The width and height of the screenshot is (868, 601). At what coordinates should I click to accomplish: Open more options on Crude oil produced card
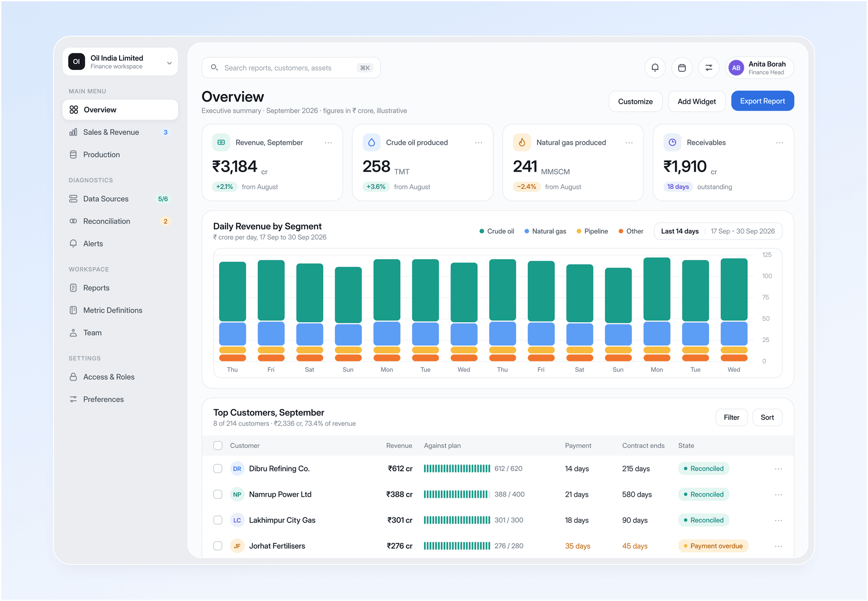click(479, 143)
